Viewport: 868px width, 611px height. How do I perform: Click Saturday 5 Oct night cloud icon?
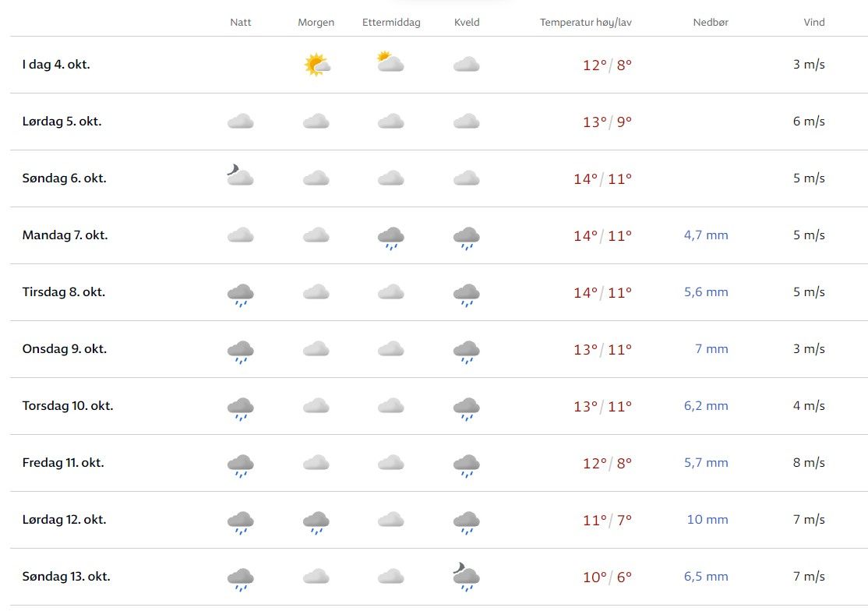pyautogui.click(x=241, y=122)
